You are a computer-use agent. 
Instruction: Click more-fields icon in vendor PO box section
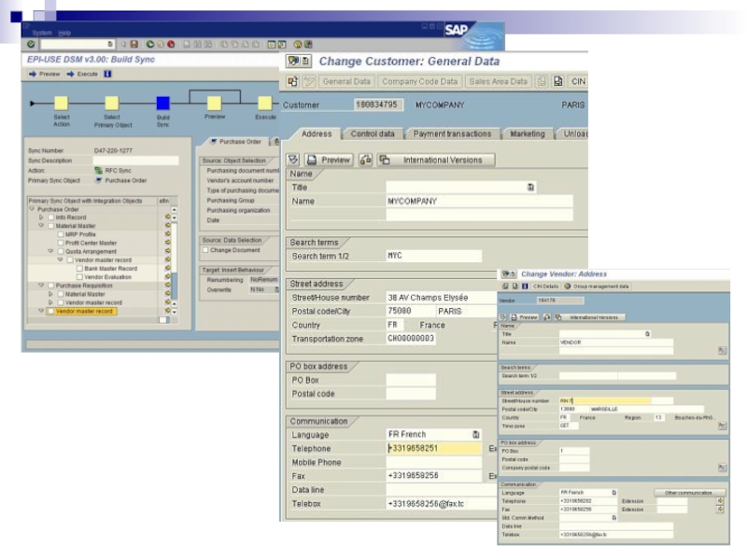[722, 469]
